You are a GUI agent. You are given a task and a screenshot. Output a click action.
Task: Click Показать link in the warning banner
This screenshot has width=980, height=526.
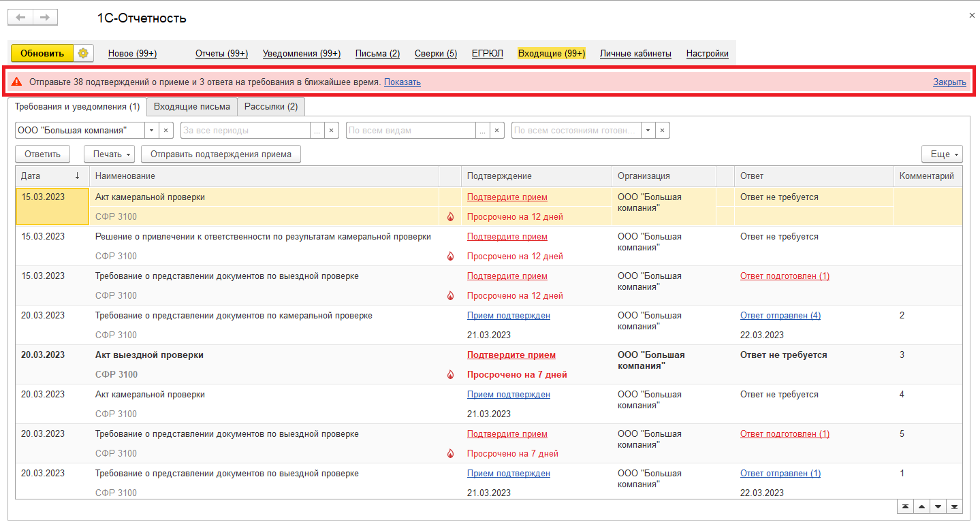tap(402, 82)
